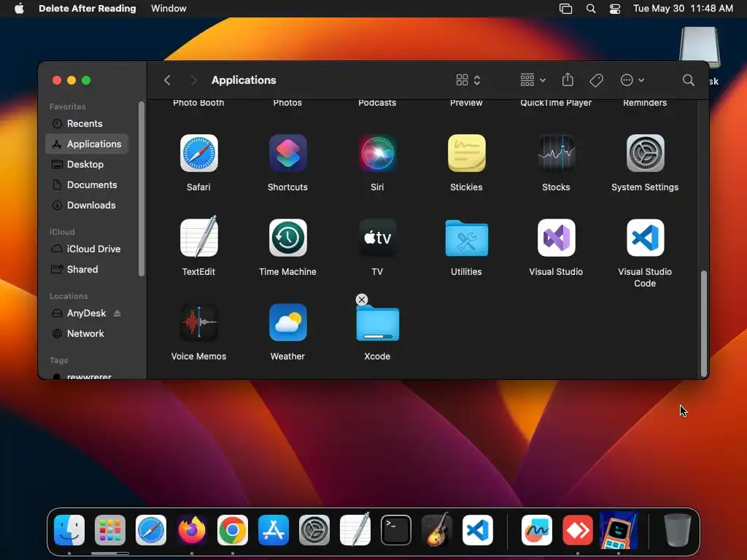Open App Store from the Dock

pos(274,529)
